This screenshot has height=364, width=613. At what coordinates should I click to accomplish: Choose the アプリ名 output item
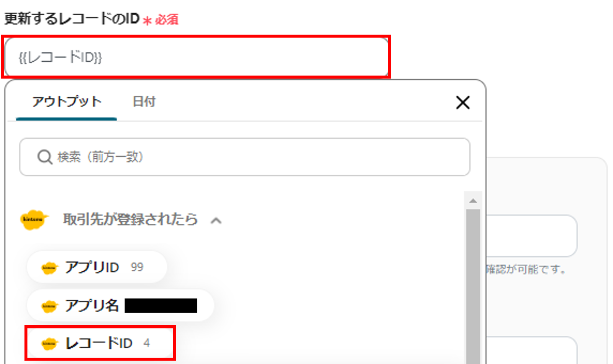[120, 305]
